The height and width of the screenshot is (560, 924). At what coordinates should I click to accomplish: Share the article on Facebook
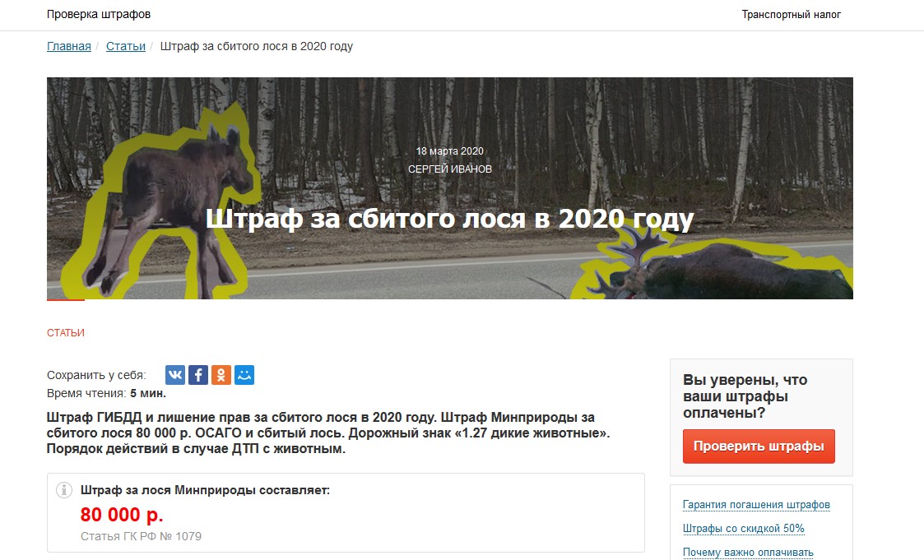click(x=198, y=375)
